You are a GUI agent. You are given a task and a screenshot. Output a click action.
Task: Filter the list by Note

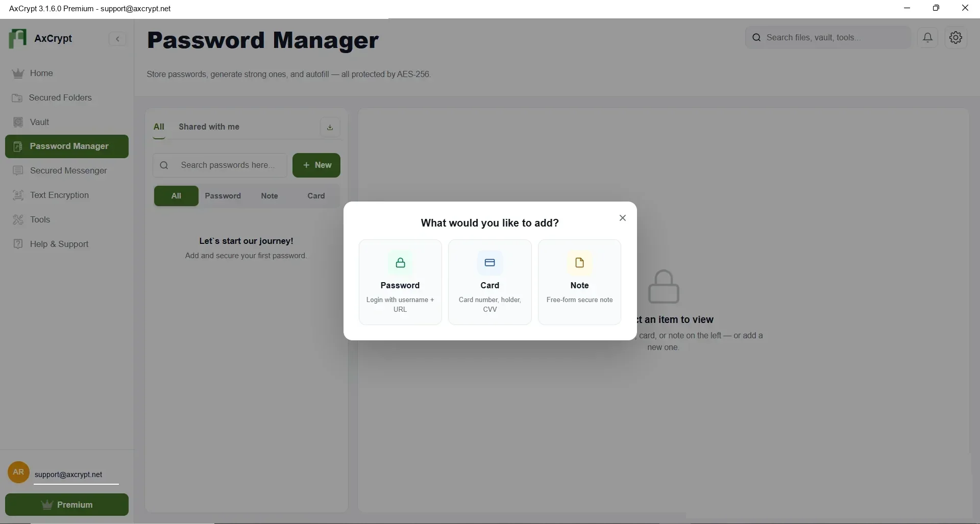click(x=269, y=196)
